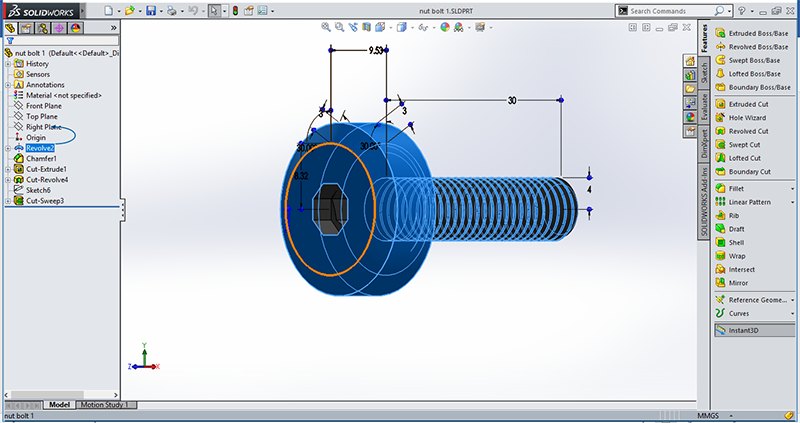800x423 pixels.
Task: Activate the Select cursor tool
Action: 214,11
